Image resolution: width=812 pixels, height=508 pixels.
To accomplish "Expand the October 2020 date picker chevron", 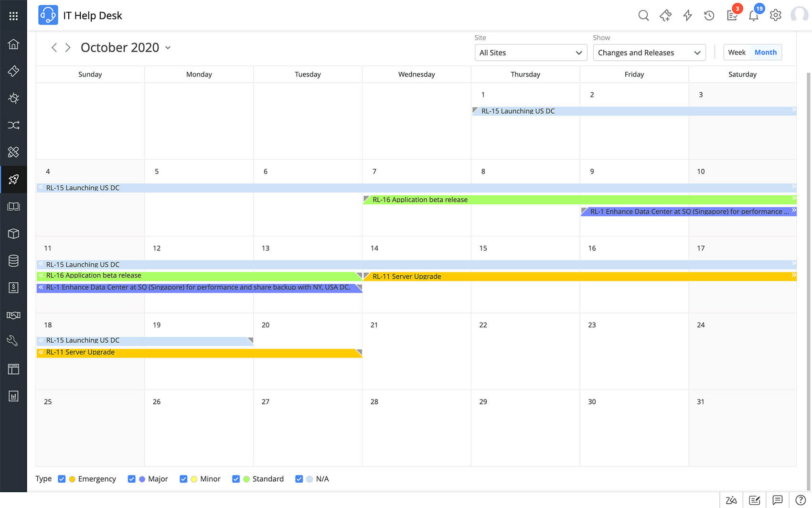I will [168, 48].
